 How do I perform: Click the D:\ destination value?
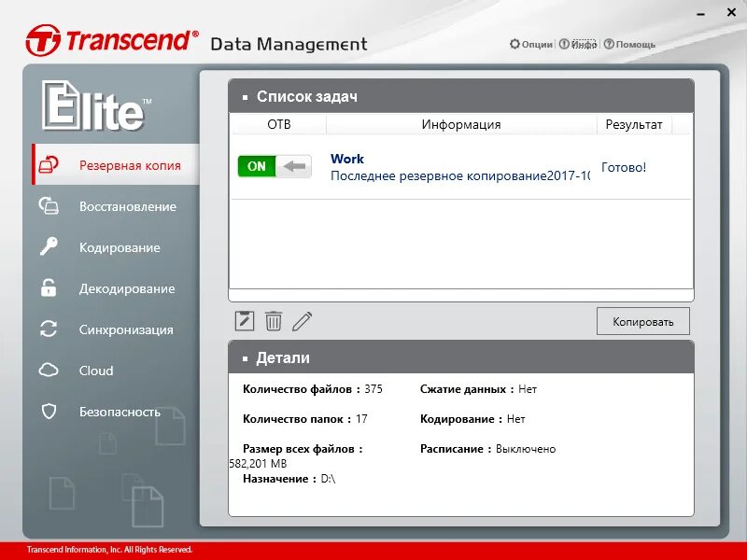329,479
